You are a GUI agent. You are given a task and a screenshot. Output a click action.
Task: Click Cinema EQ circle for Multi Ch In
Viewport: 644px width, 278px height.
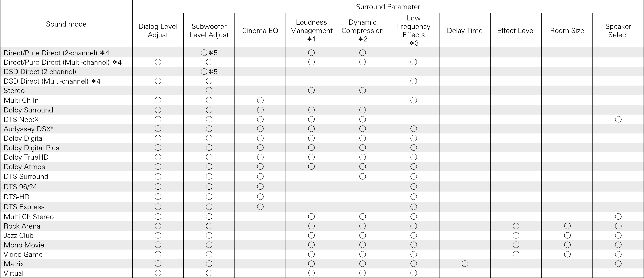tap(260, 100)
